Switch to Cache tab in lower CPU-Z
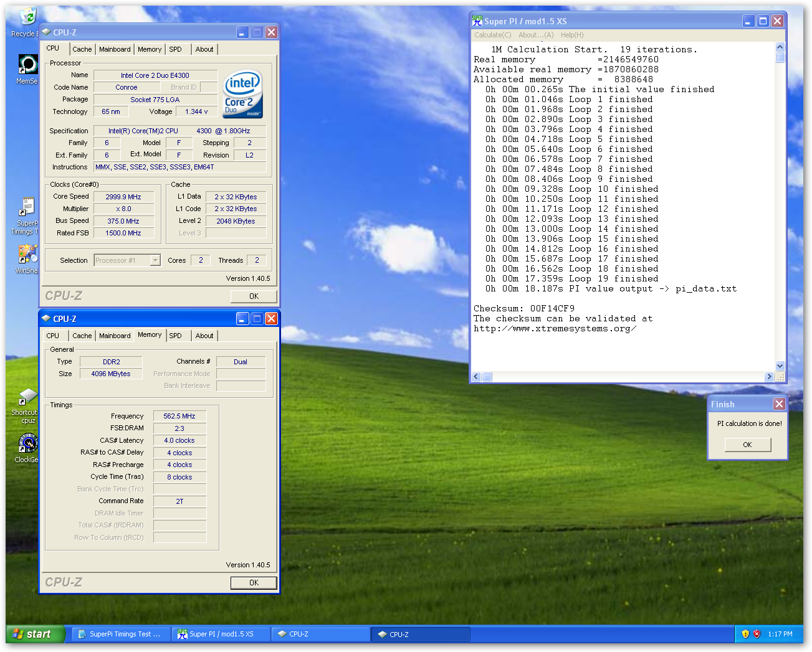The image size is (812, 652). [82, 336]
